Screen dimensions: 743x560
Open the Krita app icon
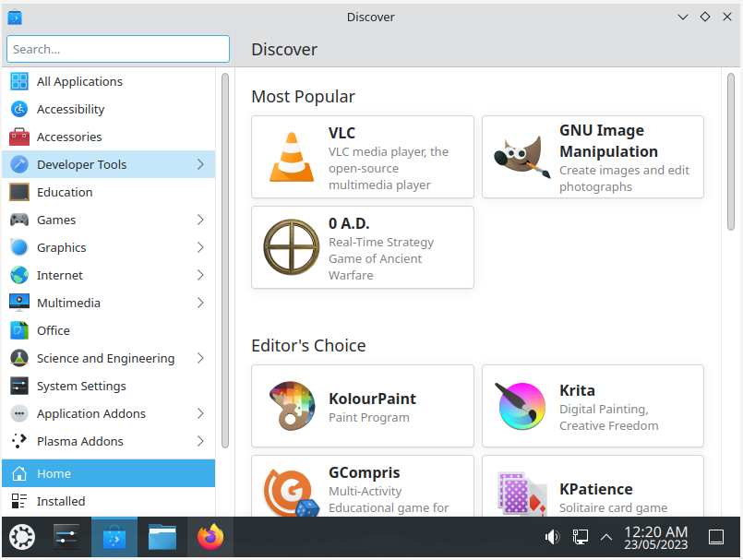(x=521, y=406)
